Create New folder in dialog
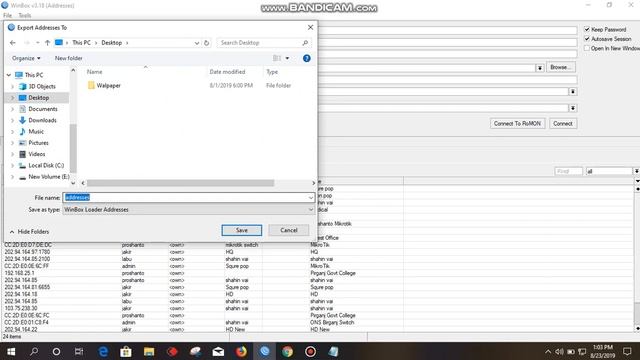The height and width of the screenshot is (360, 640). click(69, 58)
